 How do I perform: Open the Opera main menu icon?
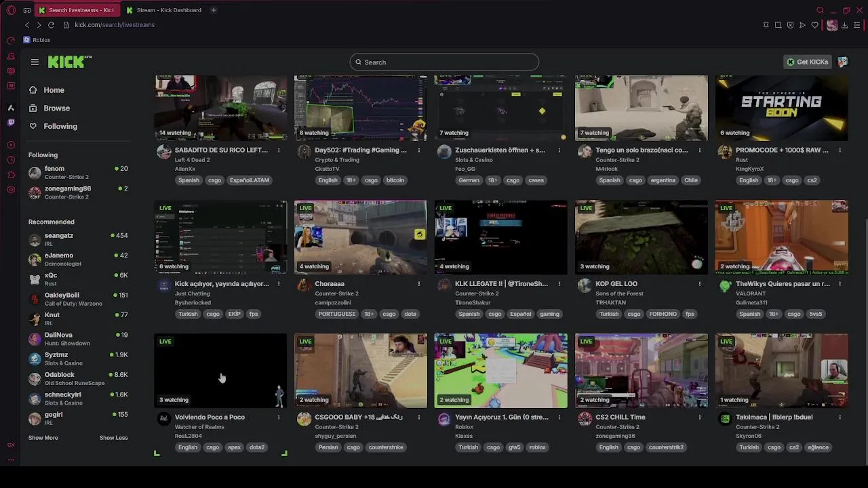(10, 10)
